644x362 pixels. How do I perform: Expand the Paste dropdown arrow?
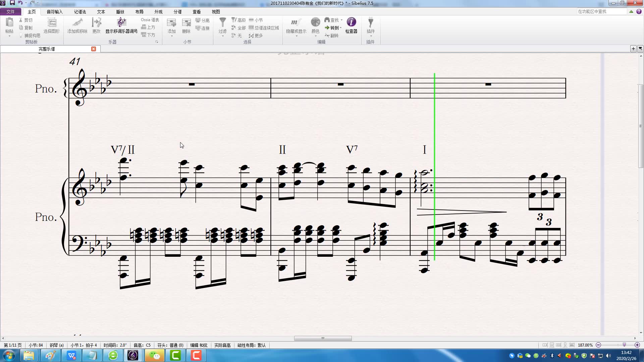click(x=9, y=36)
